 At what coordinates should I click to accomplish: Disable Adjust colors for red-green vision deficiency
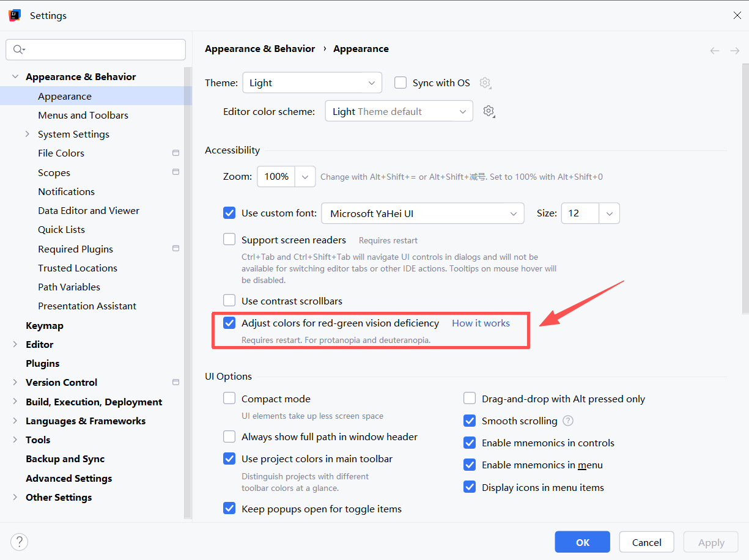click(229, 323)
